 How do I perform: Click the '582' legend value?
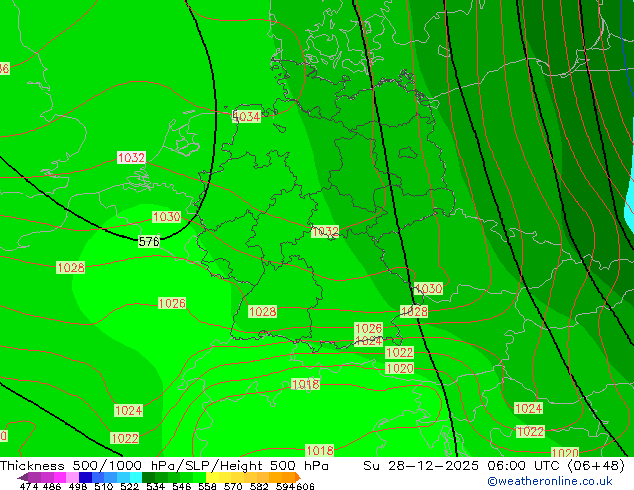pyautogui.click(x=259, y=486)
